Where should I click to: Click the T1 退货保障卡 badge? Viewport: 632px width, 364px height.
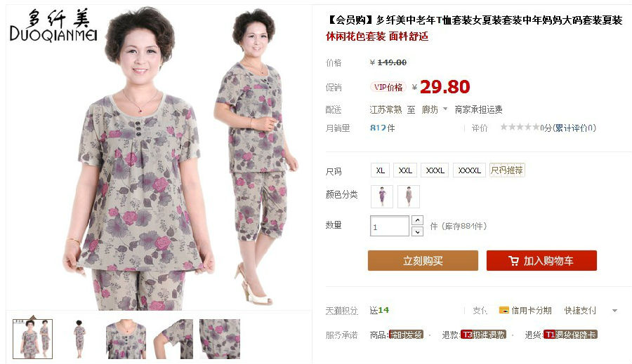tap(570, 335)
